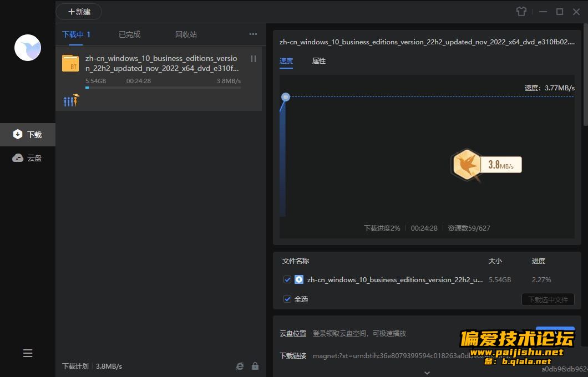Click the 新建 new task button

pyautogui.click(x=79, y=12)
